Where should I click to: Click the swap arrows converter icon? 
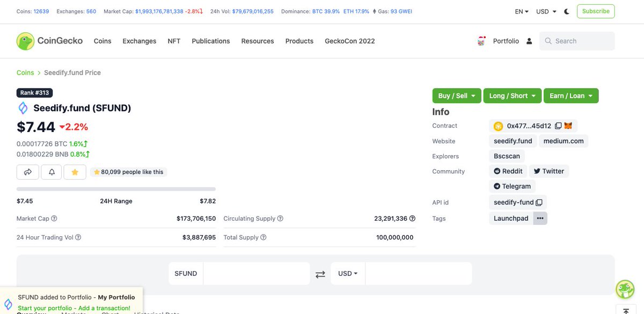pyautogui.click(x=320, y=274)
